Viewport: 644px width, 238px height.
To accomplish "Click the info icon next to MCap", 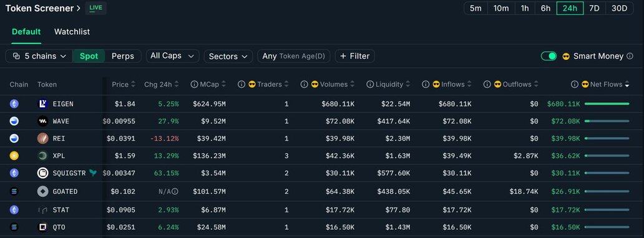I will pyautogui.click(x=194, y=85).
